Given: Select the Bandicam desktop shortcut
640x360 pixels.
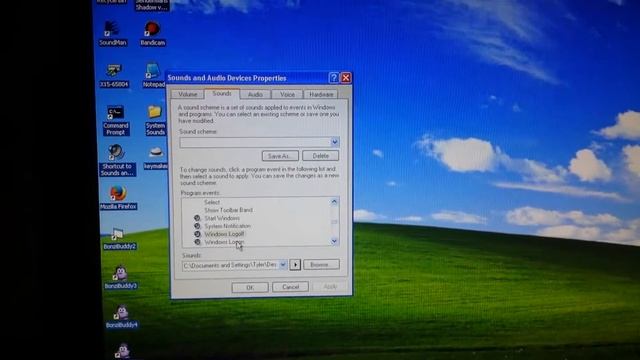Looking at the screenshot, I should pyautogui.click(x=152, y=33).
